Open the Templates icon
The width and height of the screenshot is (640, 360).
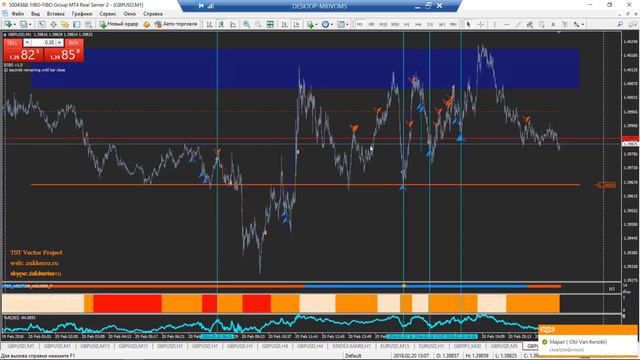pyautogui.click(x=341, y=24)
